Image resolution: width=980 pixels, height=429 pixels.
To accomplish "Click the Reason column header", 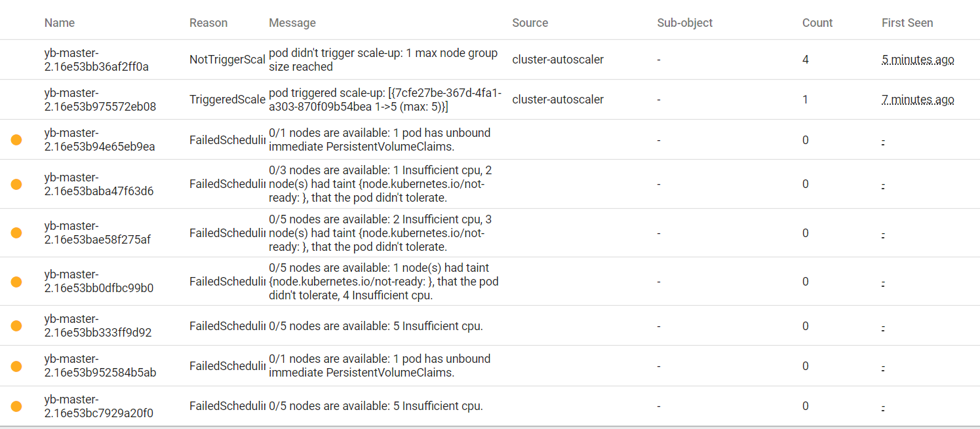I will 208,23.
